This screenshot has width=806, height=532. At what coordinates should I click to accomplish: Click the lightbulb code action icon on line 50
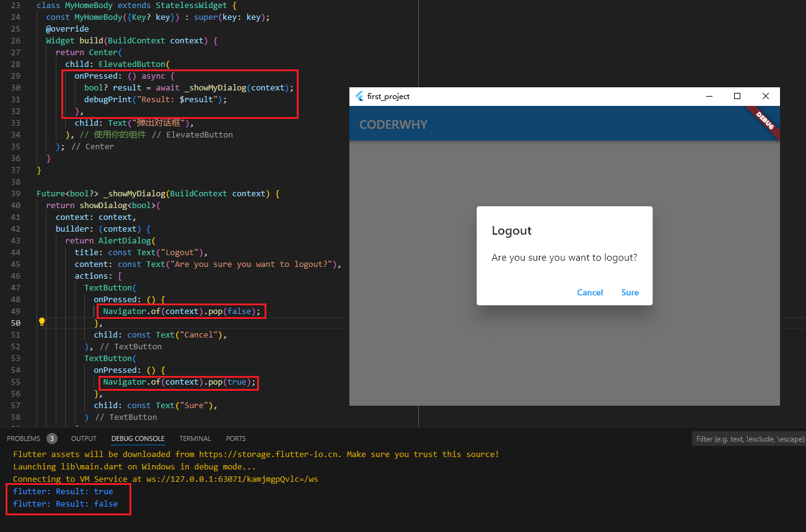coord(42,322)
